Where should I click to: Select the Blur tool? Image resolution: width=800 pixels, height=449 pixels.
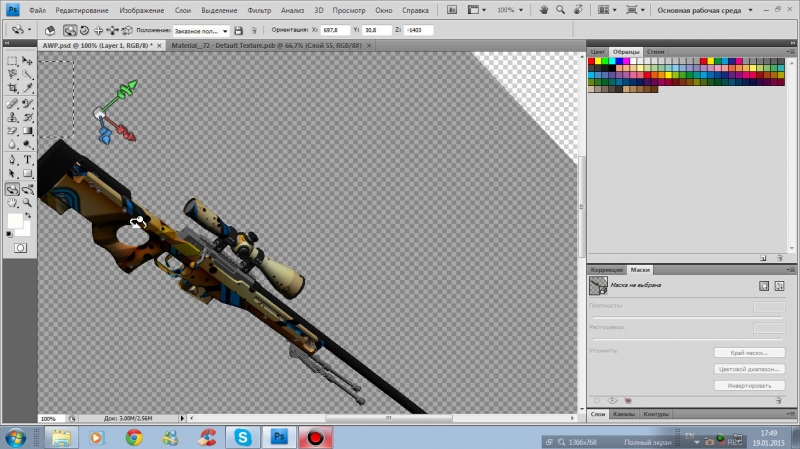(12, 144)
